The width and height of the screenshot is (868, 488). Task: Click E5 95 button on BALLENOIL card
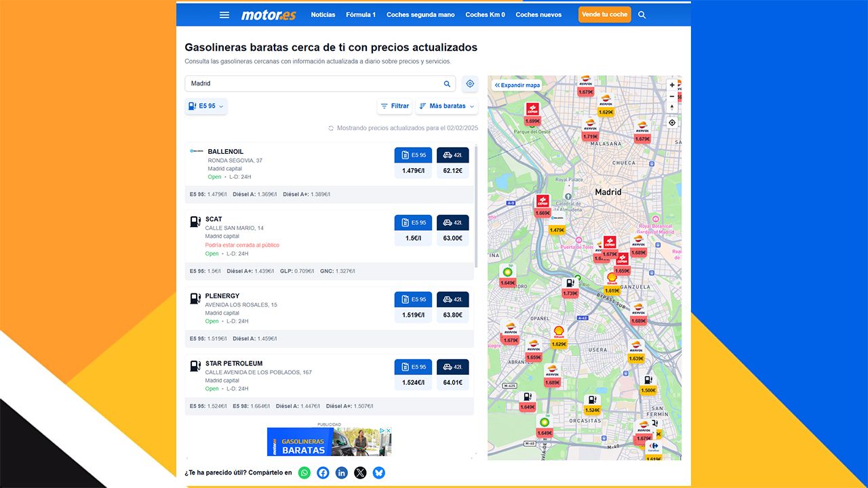[413, 155]
